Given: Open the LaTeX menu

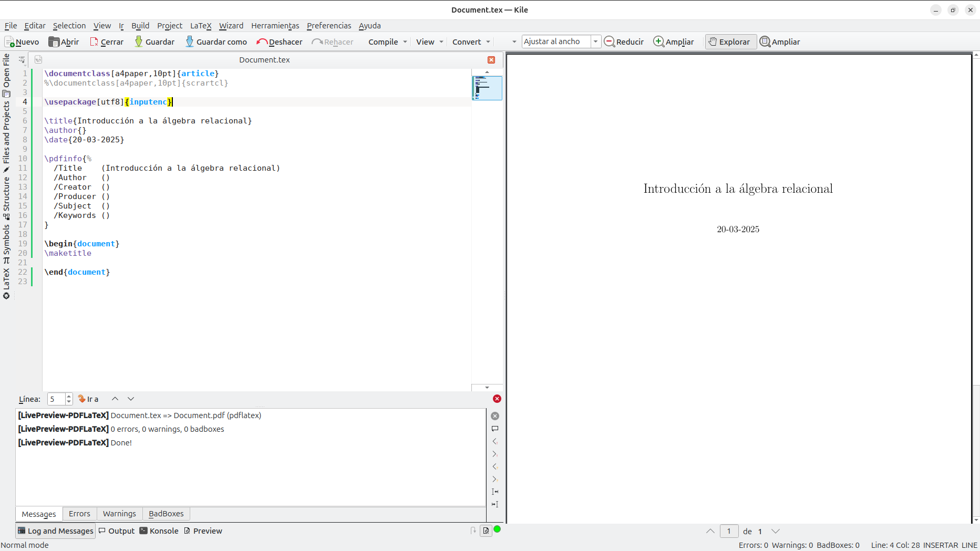Looking at the screenshot, I should pos(201,26).
